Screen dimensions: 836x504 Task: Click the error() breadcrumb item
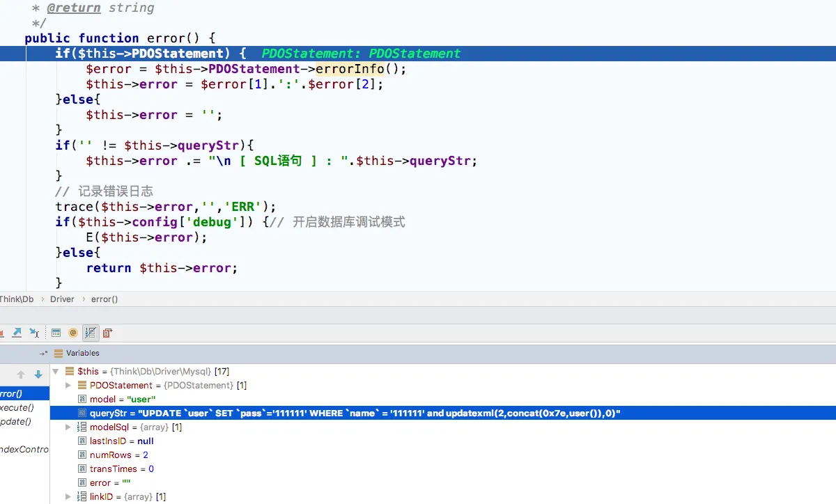point(104,299)
